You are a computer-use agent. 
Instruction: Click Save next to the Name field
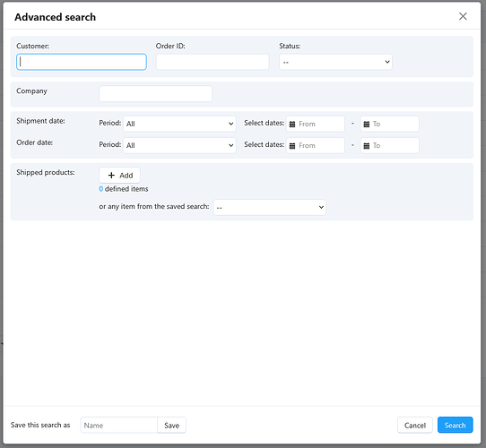[171, 425]
